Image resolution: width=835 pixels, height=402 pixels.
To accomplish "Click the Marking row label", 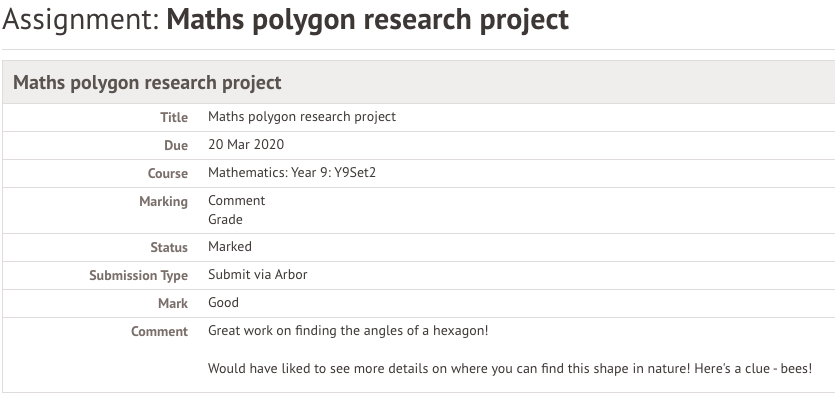I will [163, 202].
